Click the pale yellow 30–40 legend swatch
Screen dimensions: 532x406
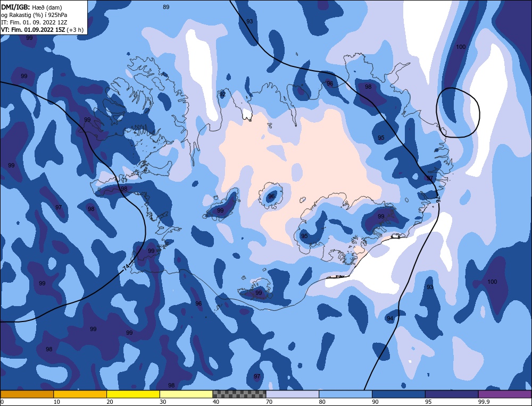(186, 394)
